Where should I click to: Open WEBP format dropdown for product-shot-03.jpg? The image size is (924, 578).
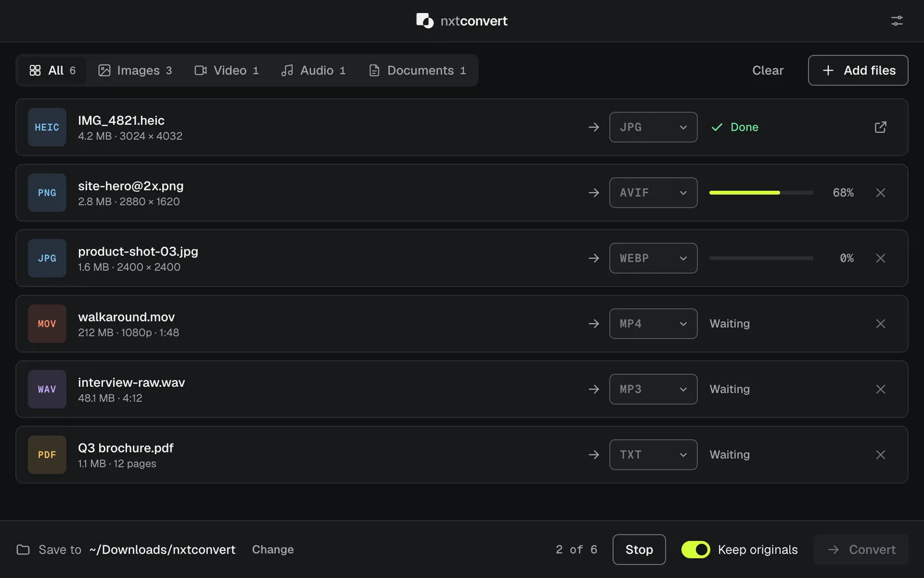[653, 258]
